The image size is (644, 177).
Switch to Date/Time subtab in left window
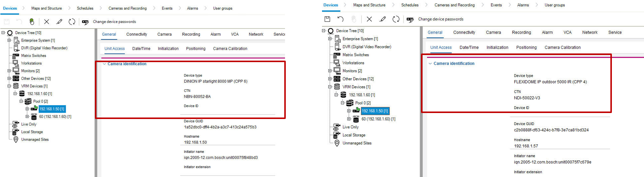tap(141, 49)
